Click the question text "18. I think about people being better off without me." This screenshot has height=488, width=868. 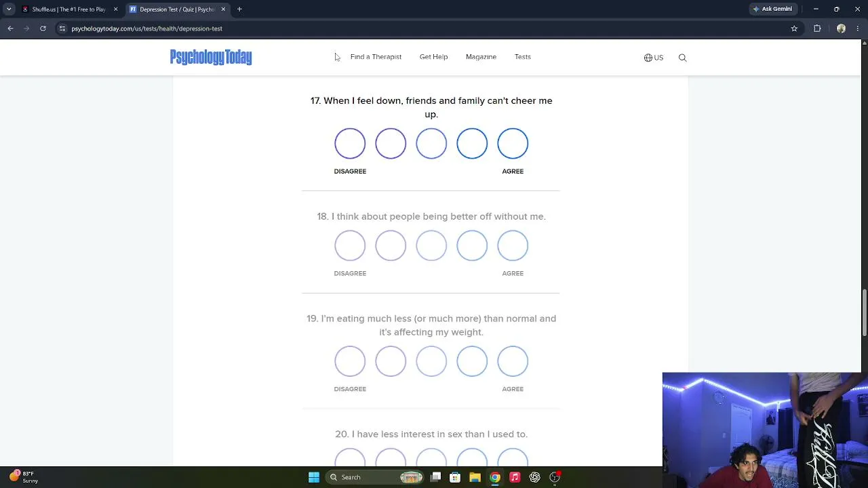pyautogui.click(x=431, y=216)
